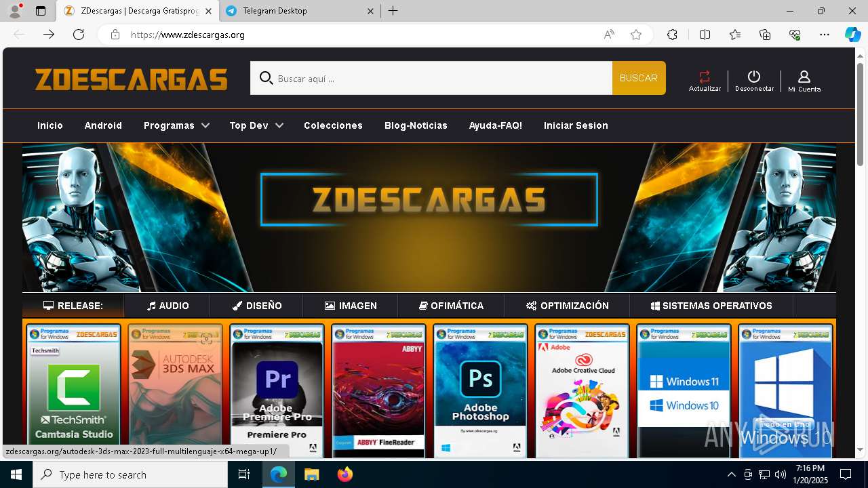This screenshot has width=868, height=488.
Task: Click the Buscar aquí search field
Action: tap(431, 78)
